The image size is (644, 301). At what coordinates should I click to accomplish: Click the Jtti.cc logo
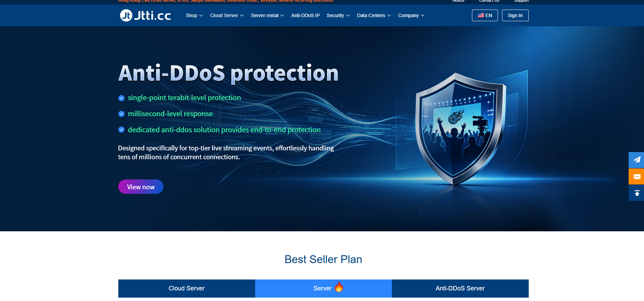[x=145, y=15]
